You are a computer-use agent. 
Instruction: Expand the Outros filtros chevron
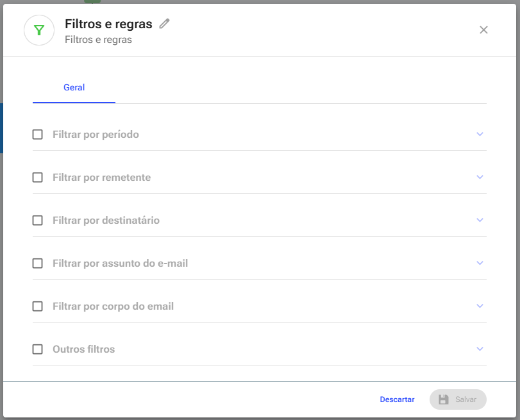click(480, 349)
